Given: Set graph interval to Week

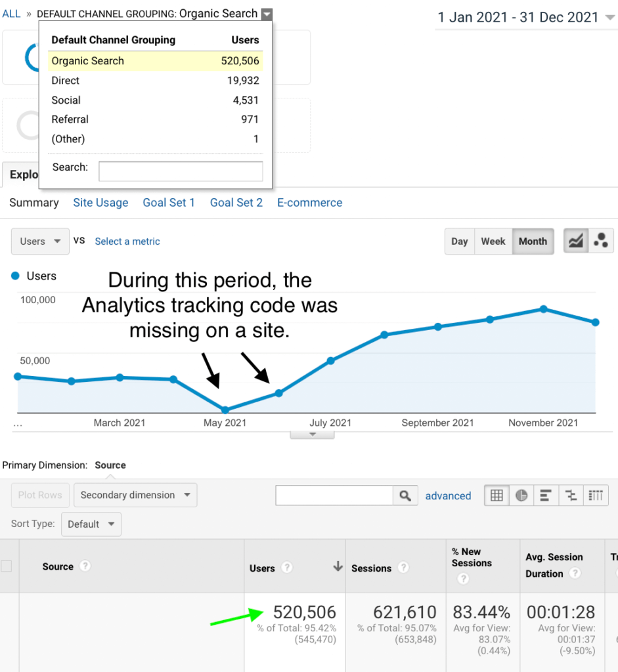Looking at the screenshot, I should (x=493, y=241).
